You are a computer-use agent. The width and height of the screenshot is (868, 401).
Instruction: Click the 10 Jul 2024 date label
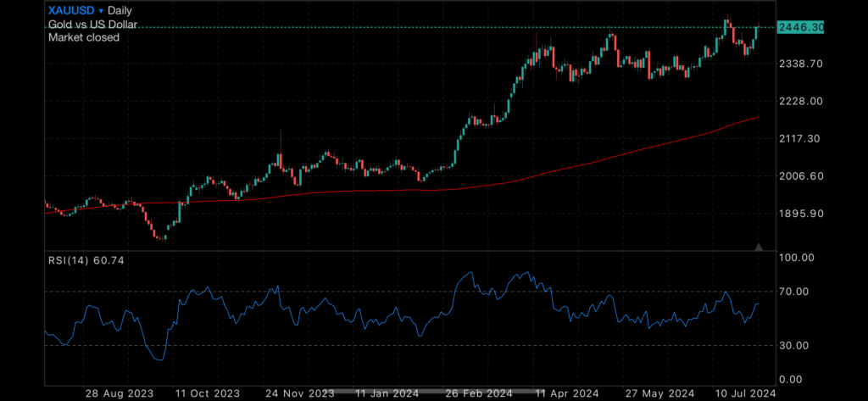(x=744, y=393)
